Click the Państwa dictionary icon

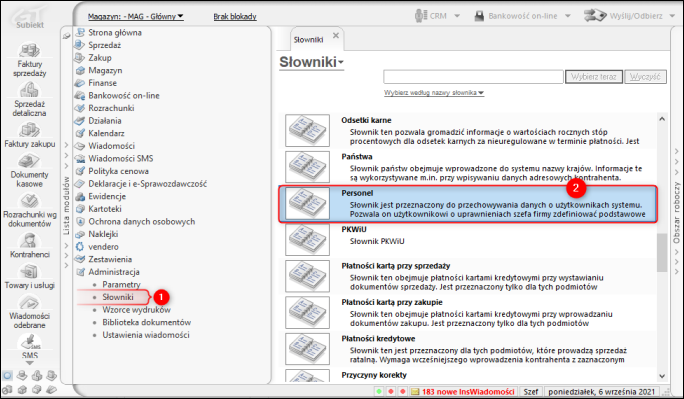point(308,167)
